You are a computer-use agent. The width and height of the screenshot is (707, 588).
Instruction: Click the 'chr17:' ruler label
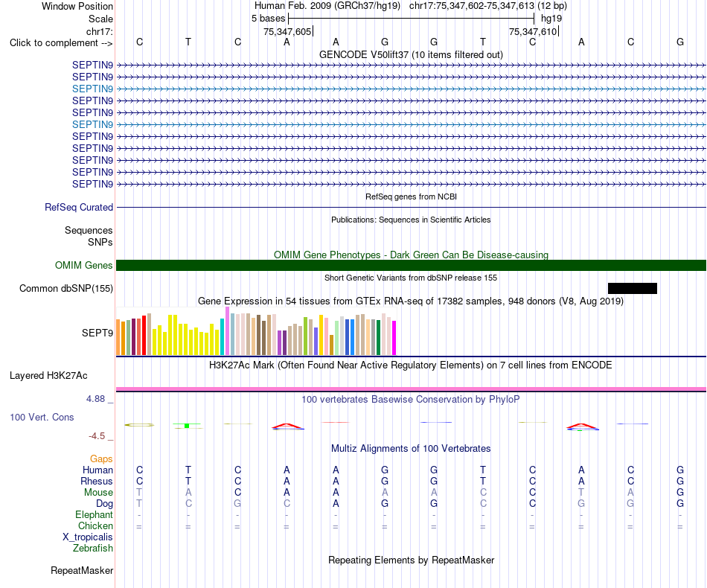[99, 31]
